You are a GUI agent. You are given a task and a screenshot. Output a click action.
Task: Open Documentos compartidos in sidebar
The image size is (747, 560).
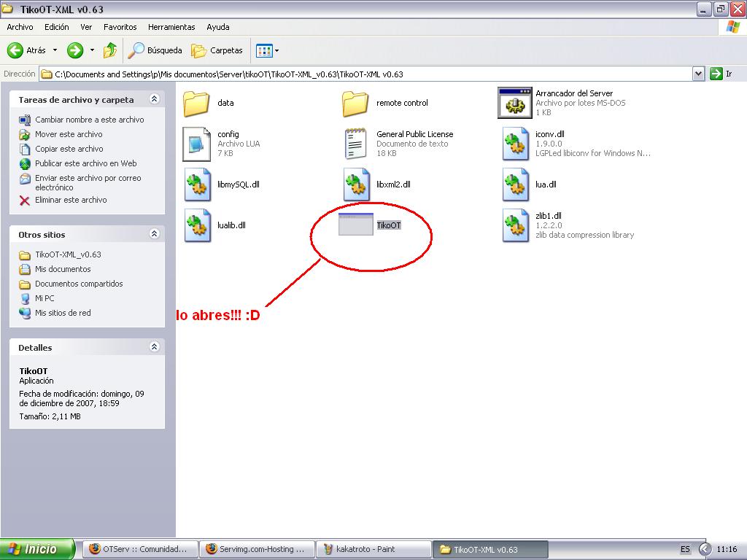[71, 284]
